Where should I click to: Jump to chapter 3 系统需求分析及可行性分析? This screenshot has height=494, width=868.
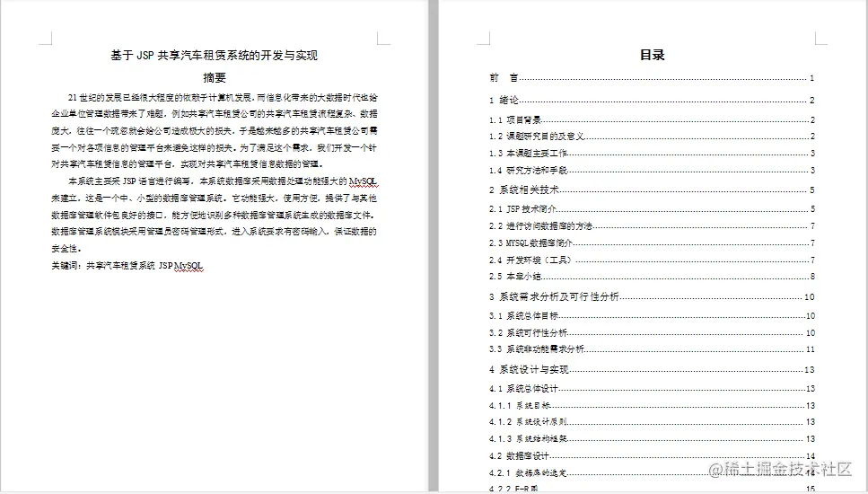click(652, 296)
